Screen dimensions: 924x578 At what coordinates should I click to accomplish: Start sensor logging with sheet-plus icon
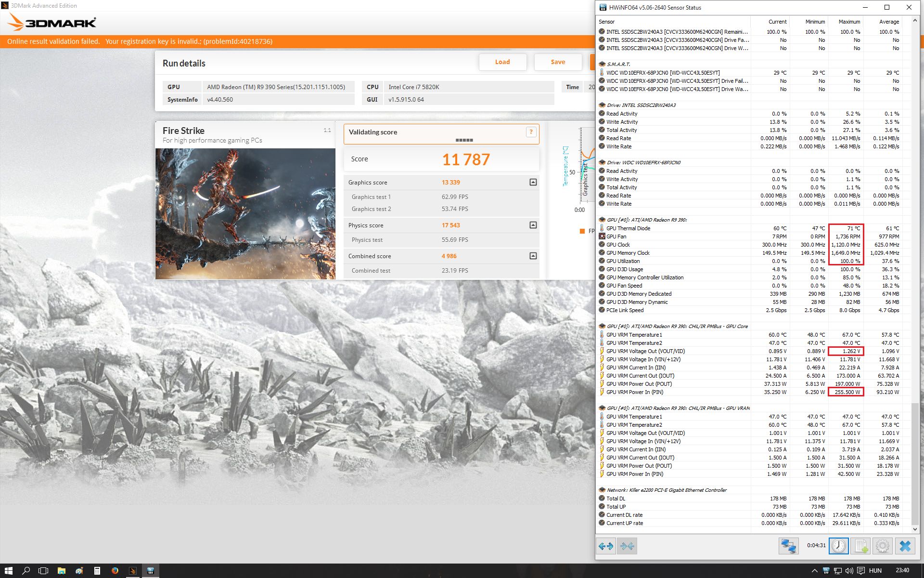(860, 546)
